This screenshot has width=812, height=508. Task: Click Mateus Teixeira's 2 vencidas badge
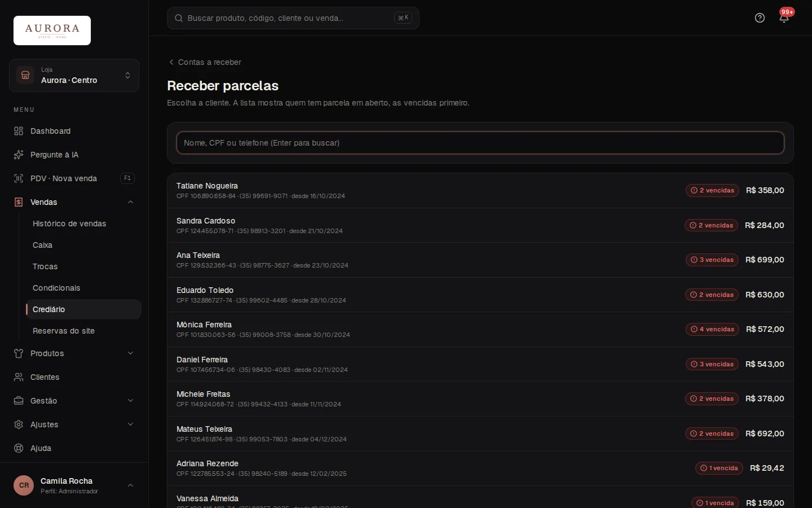712,434
